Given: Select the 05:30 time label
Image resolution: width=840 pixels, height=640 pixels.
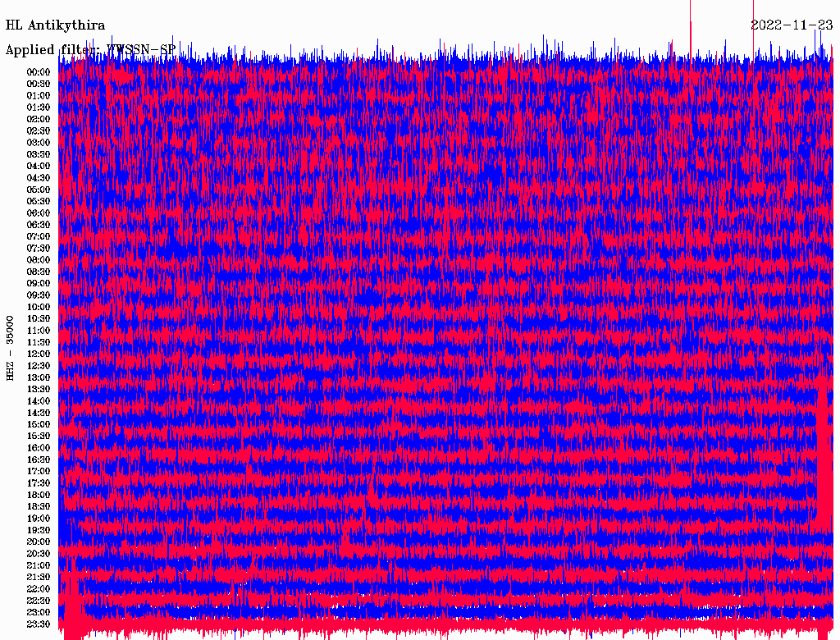Looking at the screenshot, I should click(x=39, y=202).
